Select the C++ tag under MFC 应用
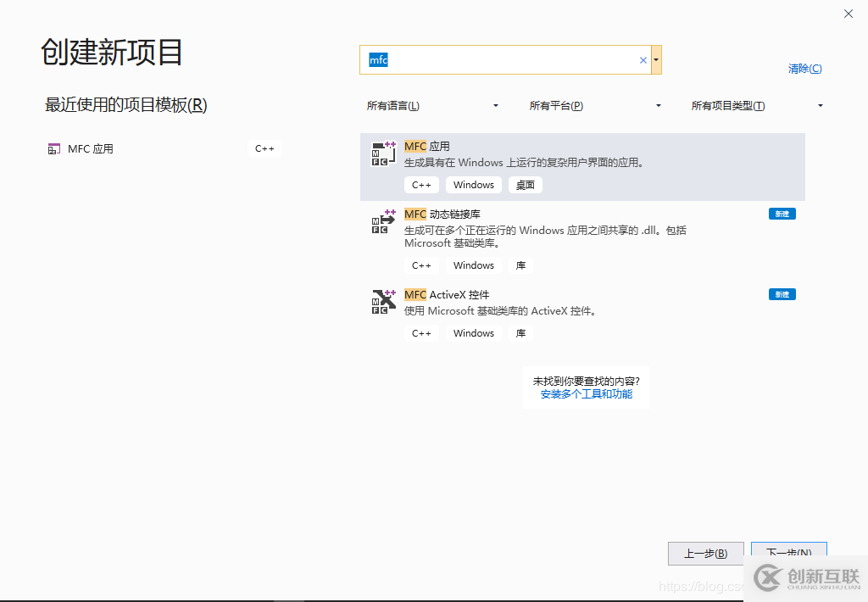This screenshot has height=602, width=868. point(421,184)
